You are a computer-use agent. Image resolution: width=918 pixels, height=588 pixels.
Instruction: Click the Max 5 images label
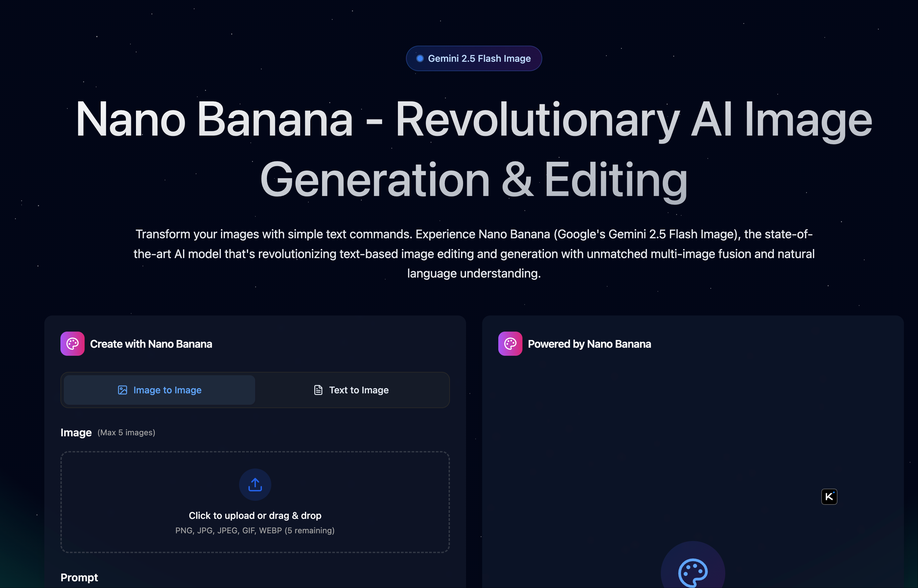126,432
